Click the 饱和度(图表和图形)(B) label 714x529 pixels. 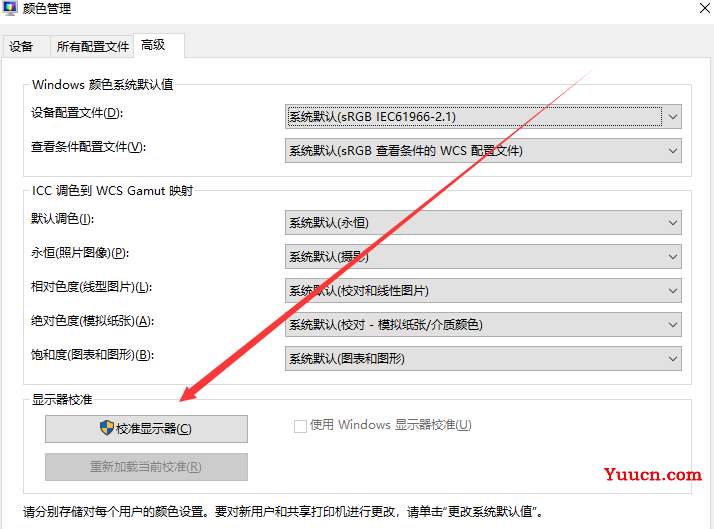click(92, 355)
